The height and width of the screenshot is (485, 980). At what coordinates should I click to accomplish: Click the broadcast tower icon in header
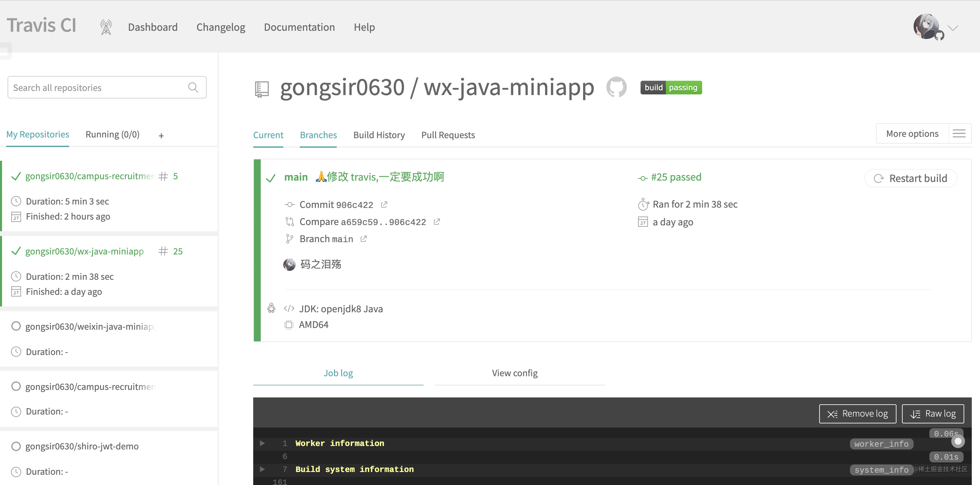[x=106, y=27]
